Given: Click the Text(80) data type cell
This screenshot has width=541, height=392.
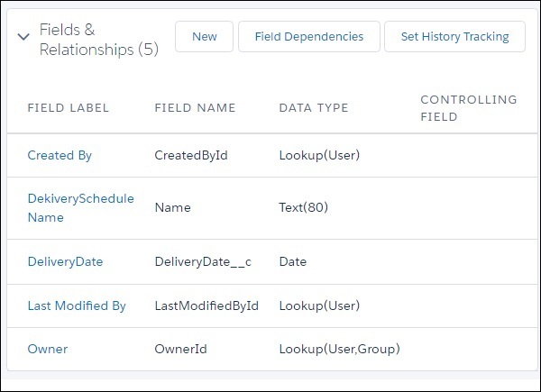Looking at the screenshot, I should coord(304,207).
